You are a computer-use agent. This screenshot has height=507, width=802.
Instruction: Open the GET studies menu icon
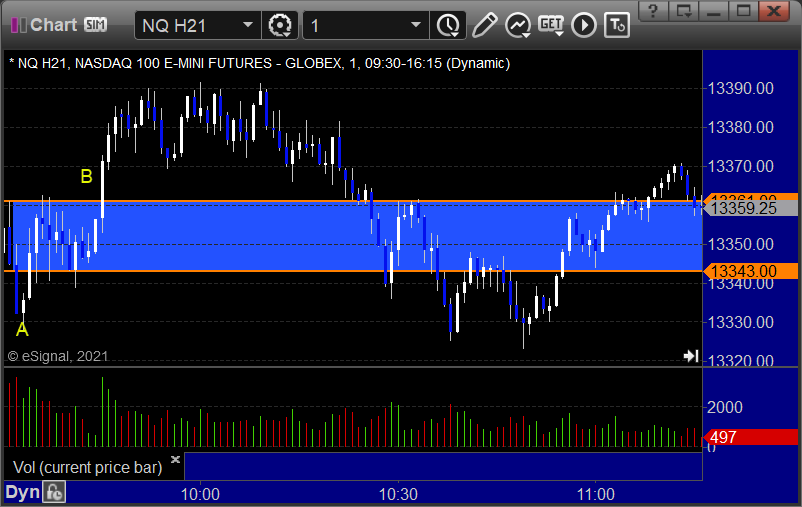coord(551,25)
